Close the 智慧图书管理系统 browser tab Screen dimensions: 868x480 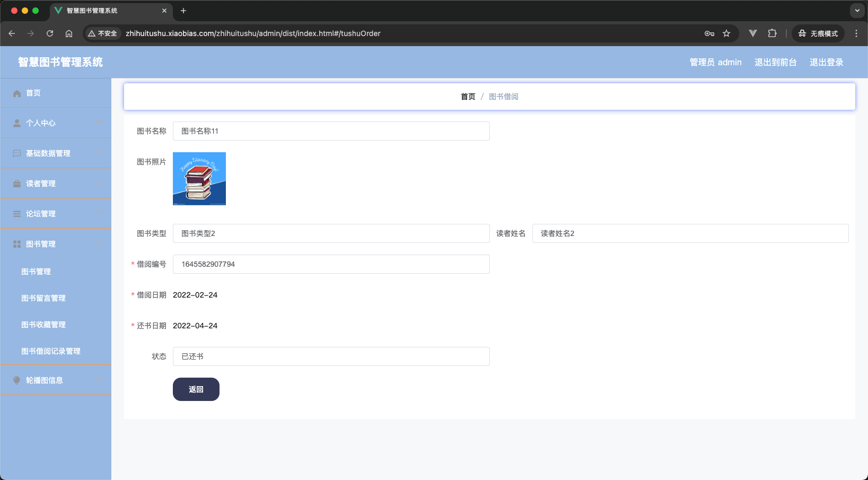click(164, 11)
